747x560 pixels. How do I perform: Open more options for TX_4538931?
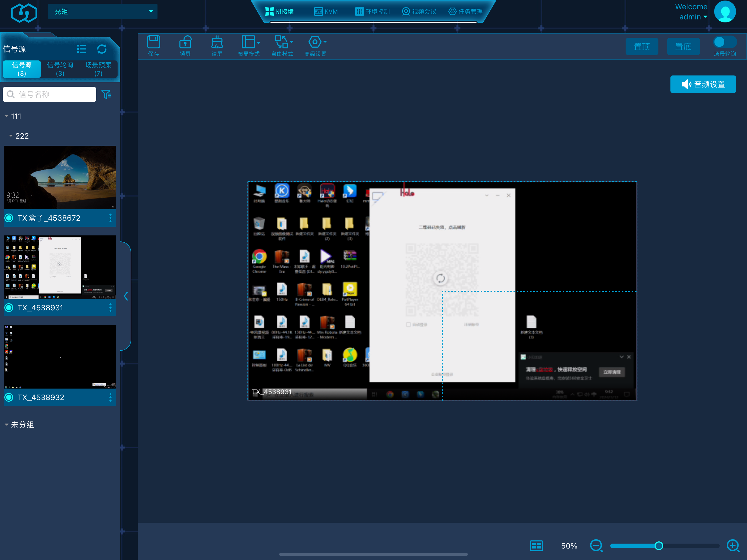[110, 307]
